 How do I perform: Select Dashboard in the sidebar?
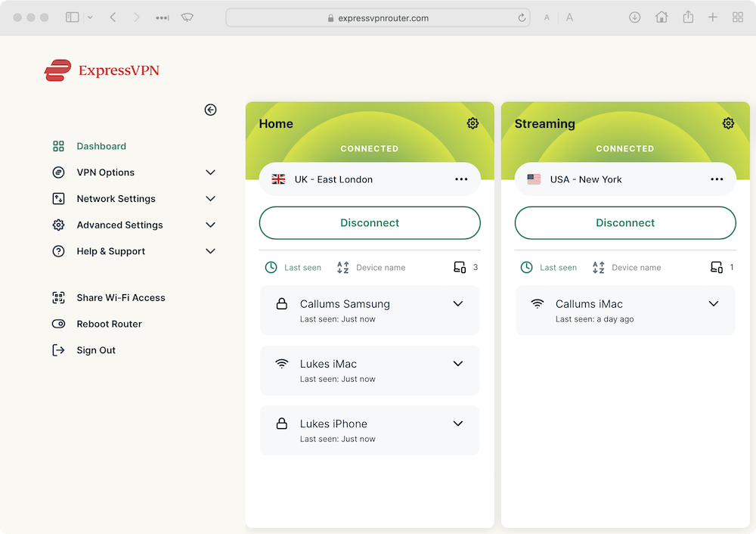pyautogui.click(x=101, y=146)
